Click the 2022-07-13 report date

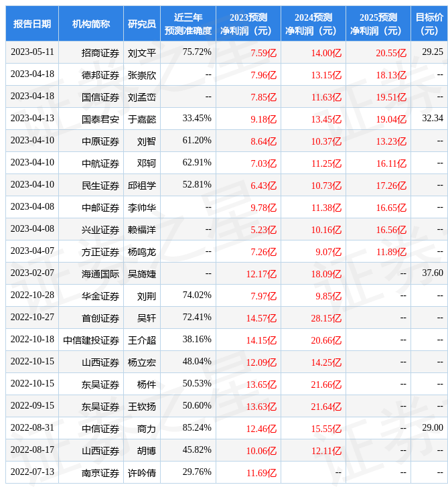(32, 472)
